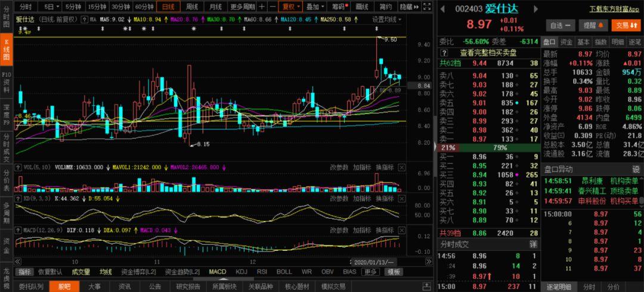This screenshot has height=292, width=644.
Task: Click 设 button in 盘口异动 header
Action: pyautogui.click(x=636, y=169)
